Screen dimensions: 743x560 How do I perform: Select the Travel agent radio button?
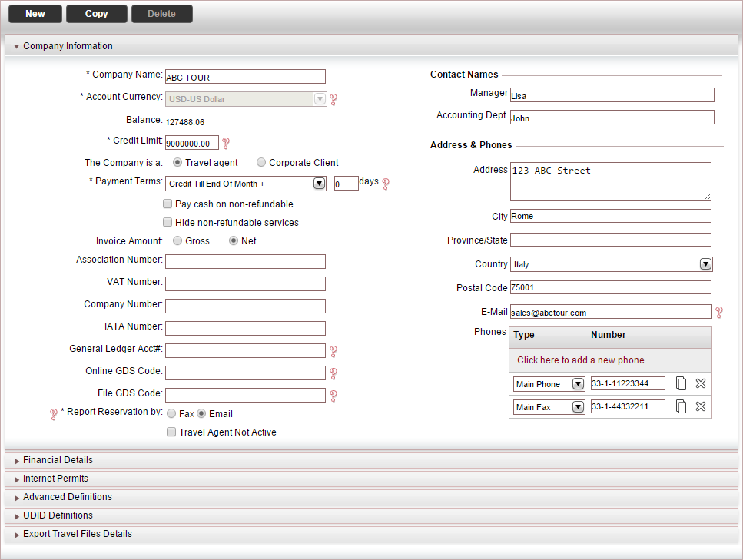click(x=177, y=162)
